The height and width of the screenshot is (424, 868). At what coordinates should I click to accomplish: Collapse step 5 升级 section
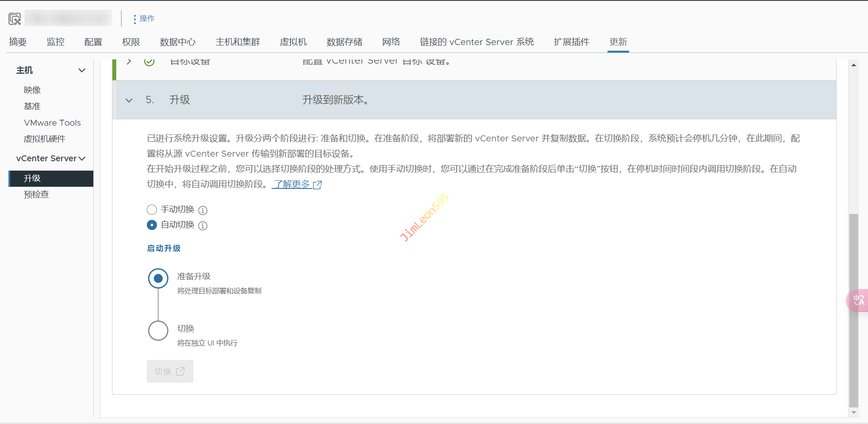point(129,100)
